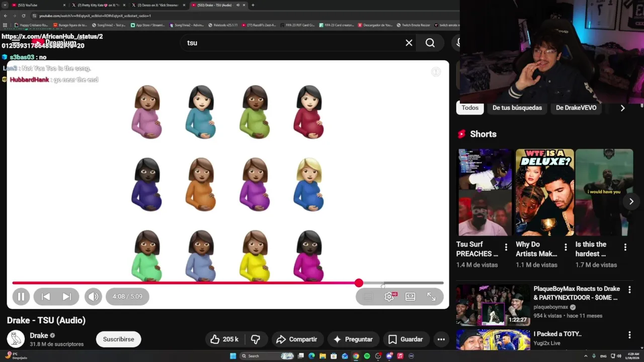Image resolution: width=644 pixels, height=362 pixels.
Task: Open the more actions ellipsis button
Action: tap(441, 339)
